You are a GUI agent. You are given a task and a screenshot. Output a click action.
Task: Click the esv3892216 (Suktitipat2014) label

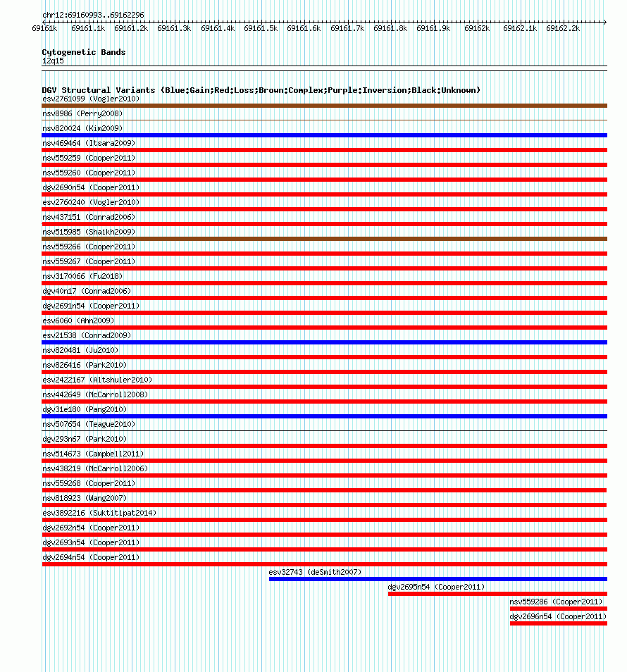pos(99,513)
